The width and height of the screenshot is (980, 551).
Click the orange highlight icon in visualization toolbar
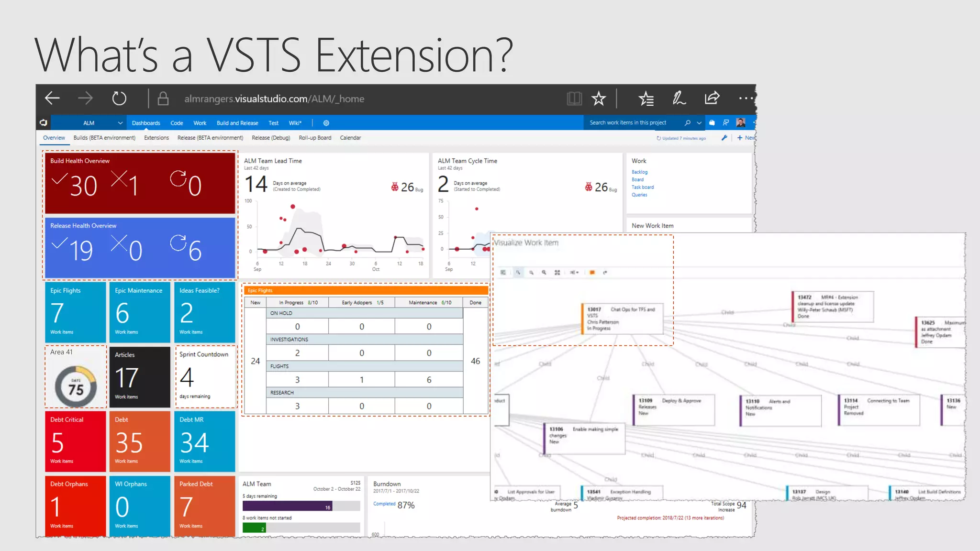592,273
